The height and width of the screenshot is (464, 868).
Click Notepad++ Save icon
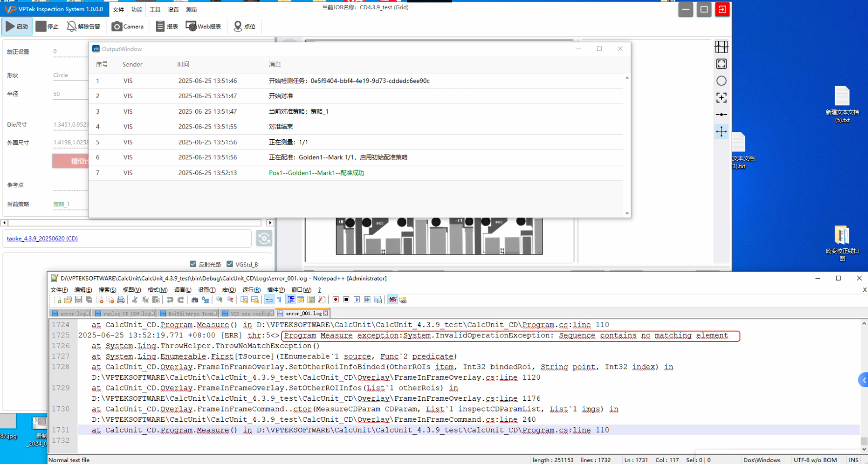point(79,300)
